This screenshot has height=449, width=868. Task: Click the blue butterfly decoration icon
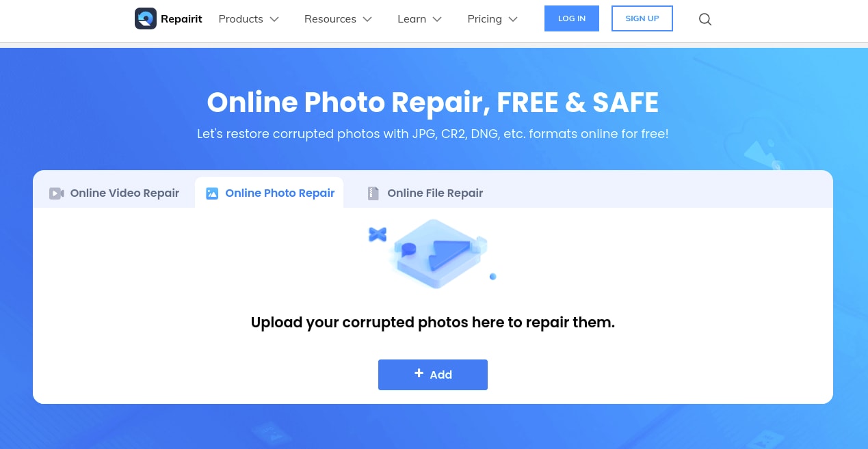point(378,234)
